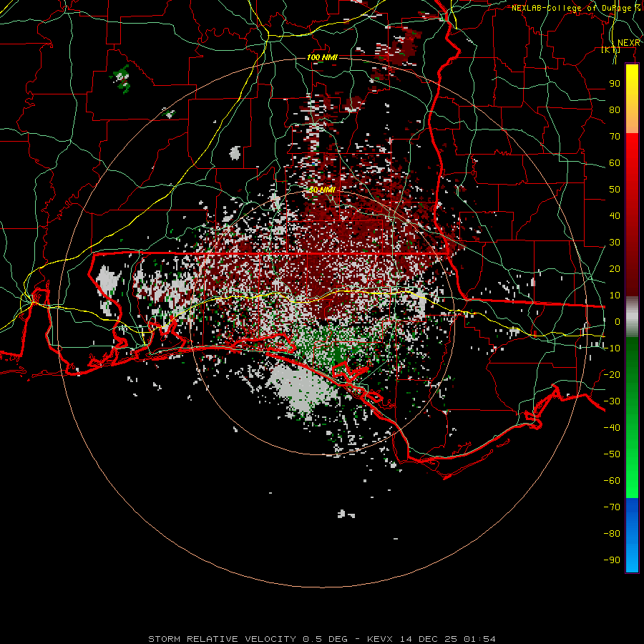
Task: Click the large gray echo patch offshore
Action: tap(302, 389)
